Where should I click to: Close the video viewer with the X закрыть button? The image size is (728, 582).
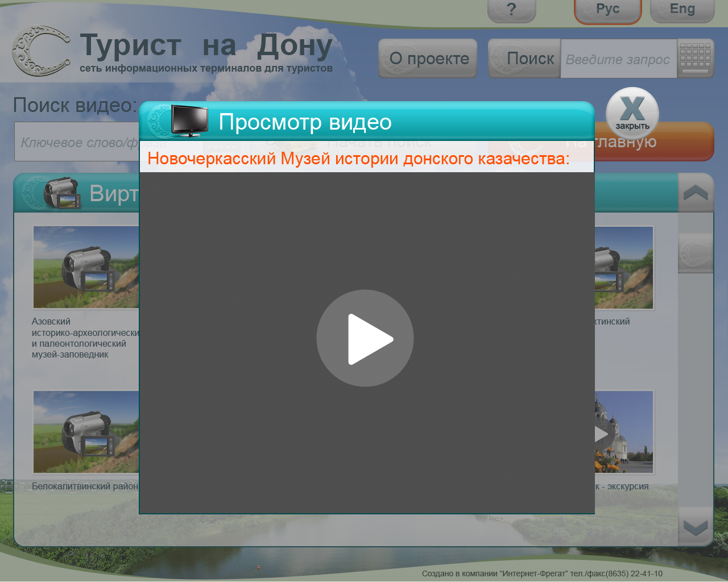pos(632,113)
